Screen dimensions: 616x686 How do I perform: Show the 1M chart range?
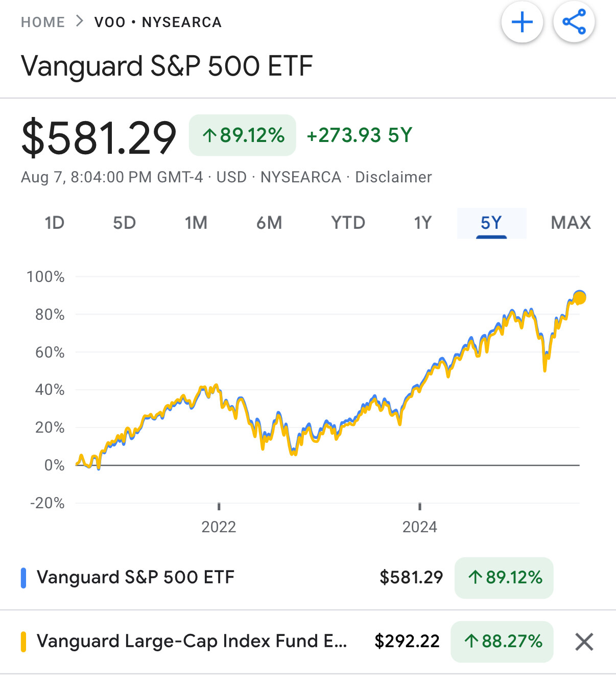pos(196,223)
